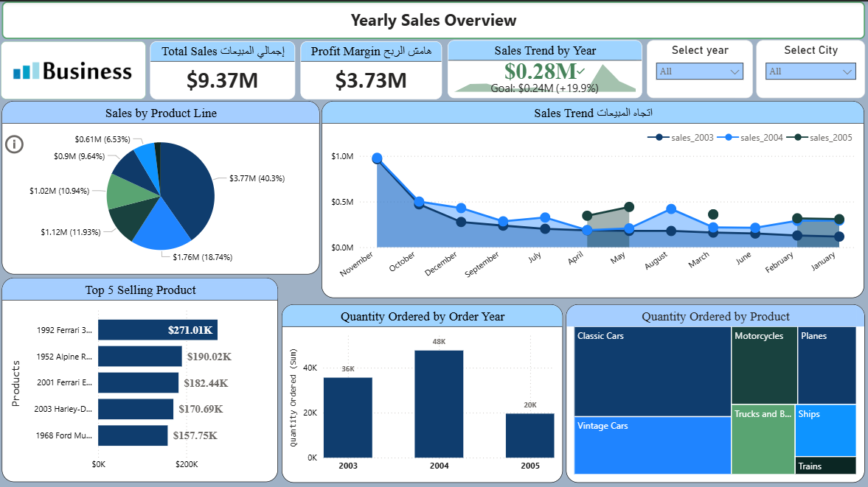
Task: Click the Business company logo
Action: 72,71
